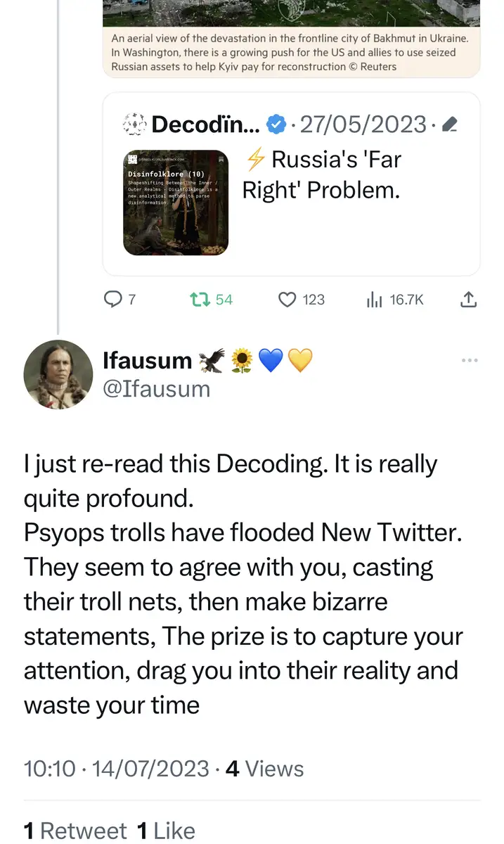504x844 pixels.
Task: Open the Disinfolklore (10) thumbnail image
Action: (176, 203)
